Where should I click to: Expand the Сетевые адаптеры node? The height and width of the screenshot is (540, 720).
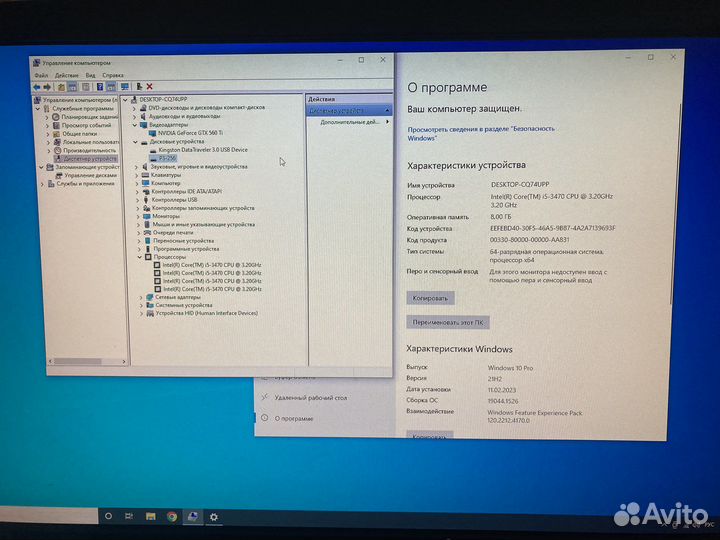(141, 298)
